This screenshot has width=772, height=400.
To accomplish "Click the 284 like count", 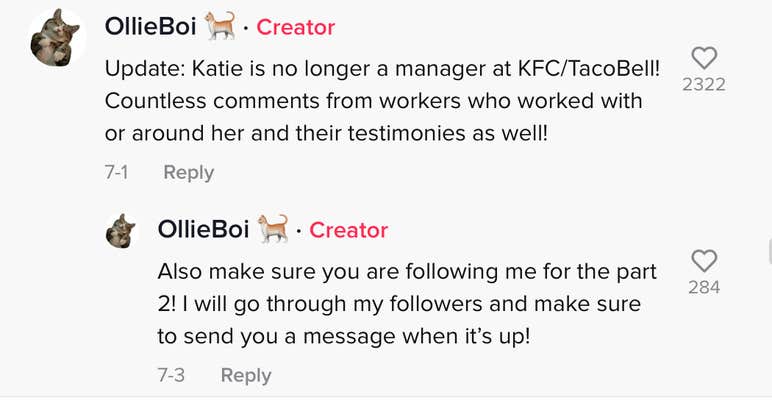I will (x=704, y=288).
